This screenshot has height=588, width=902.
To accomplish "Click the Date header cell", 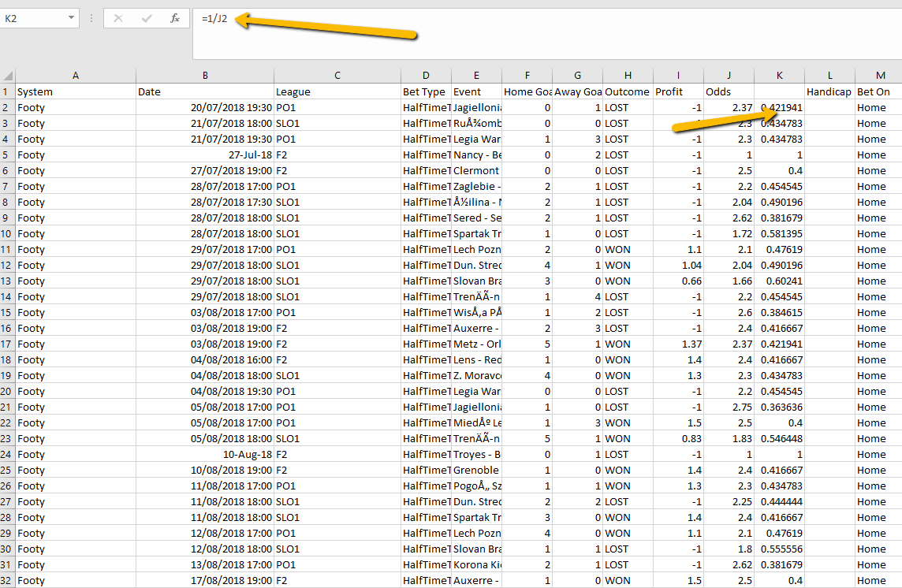I will click(205, 91).
